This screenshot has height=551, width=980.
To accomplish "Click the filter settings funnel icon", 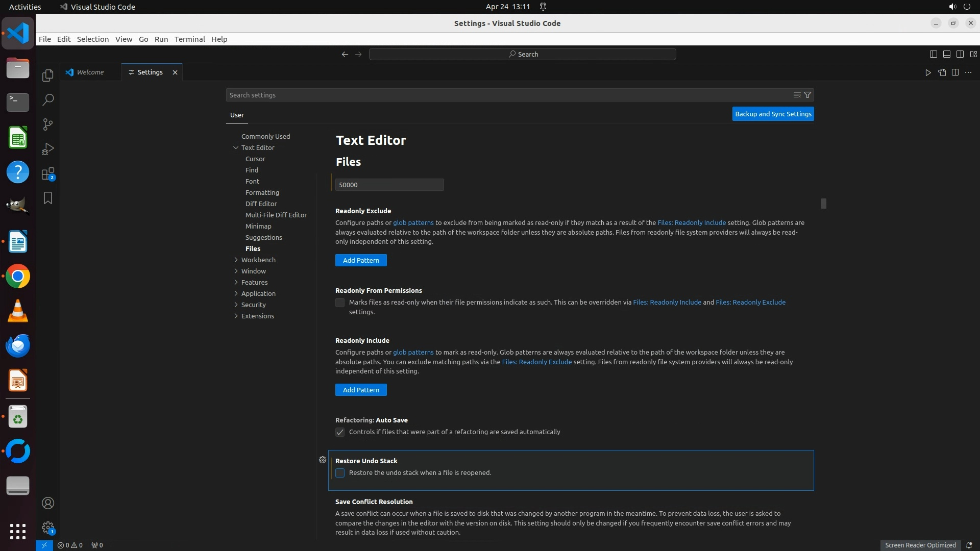I will pos(807,95).
